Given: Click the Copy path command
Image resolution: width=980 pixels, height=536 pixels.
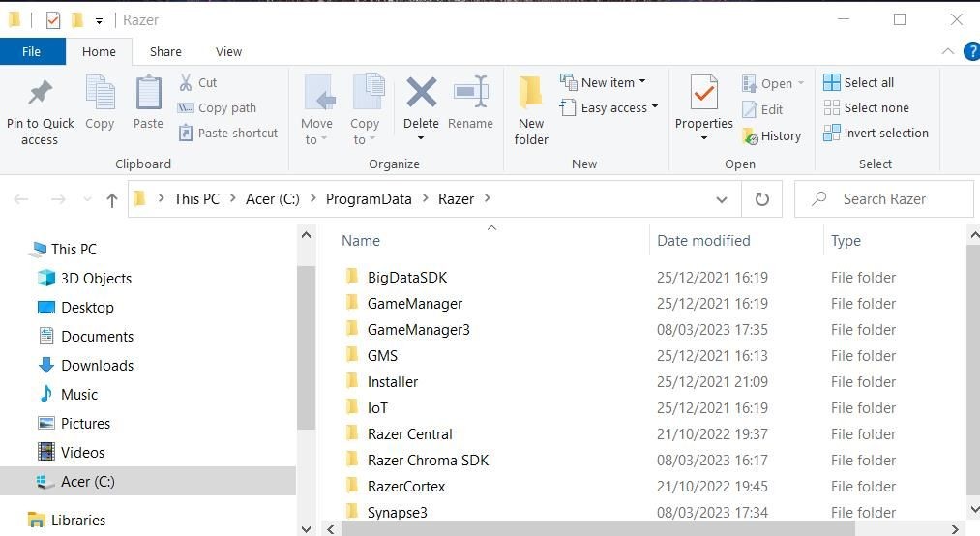Looking at the screenshot, I should coord(217,108).
